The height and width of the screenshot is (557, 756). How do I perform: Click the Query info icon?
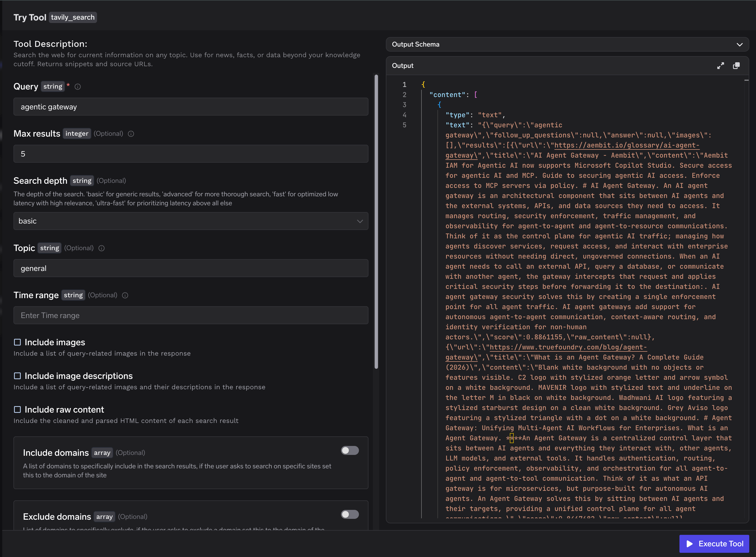77,87
